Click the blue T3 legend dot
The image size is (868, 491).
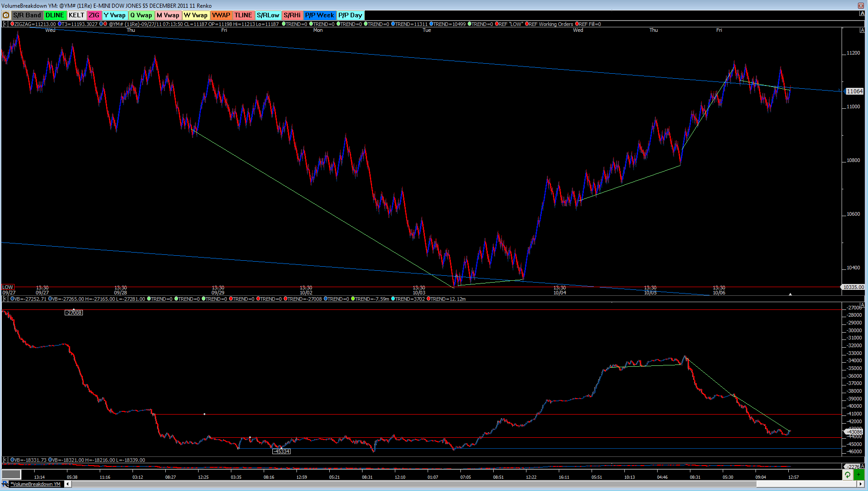point(60,24)
